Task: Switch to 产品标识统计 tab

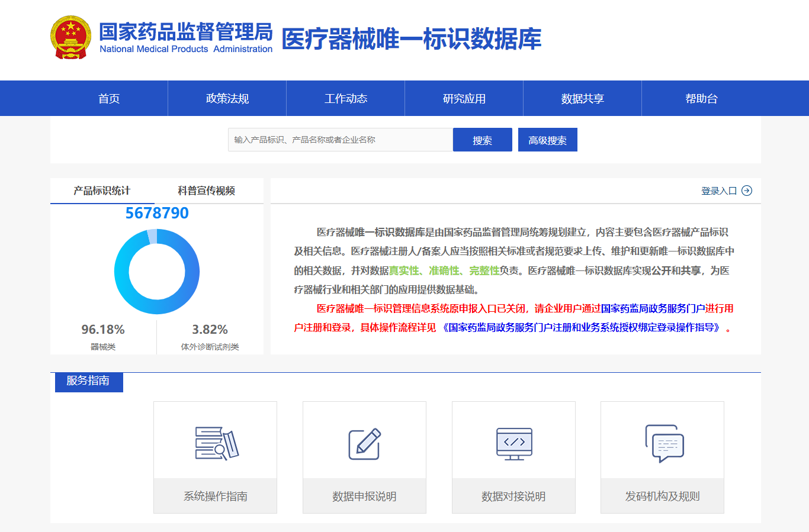Action: coord(102,191)
